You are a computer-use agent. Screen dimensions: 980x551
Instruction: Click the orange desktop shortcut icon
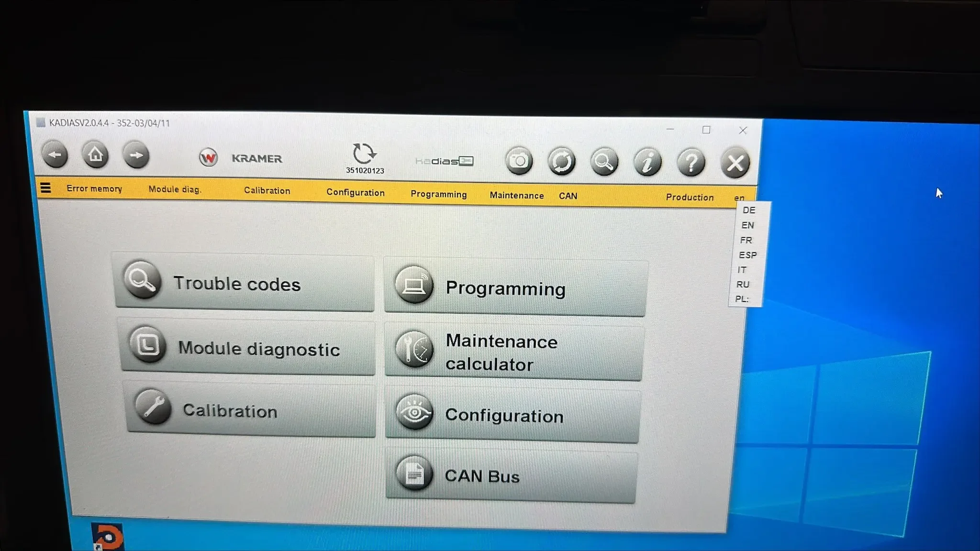(107, 537)
